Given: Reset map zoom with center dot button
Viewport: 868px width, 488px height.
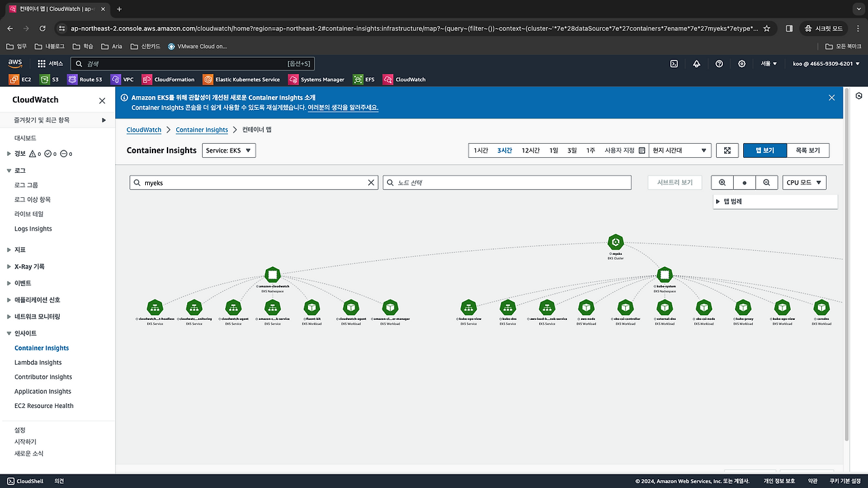Looking at the screenshot, I should point(745,183).
